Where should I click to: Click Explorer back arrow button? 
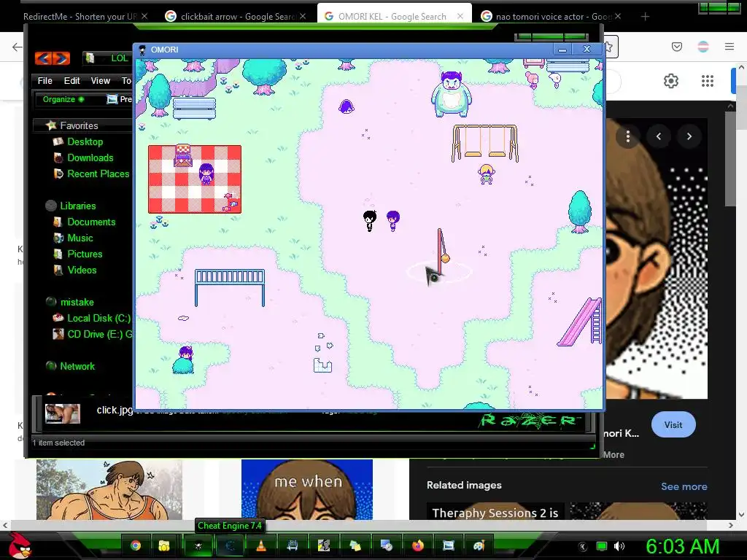coord(44,58)
